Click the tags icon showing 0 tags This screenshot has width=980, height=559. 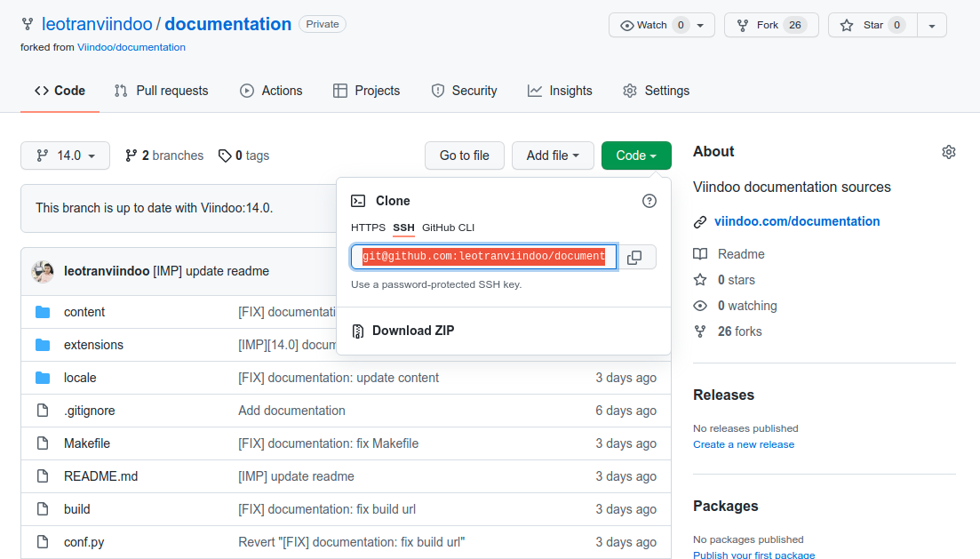click(x=225, y=156)
